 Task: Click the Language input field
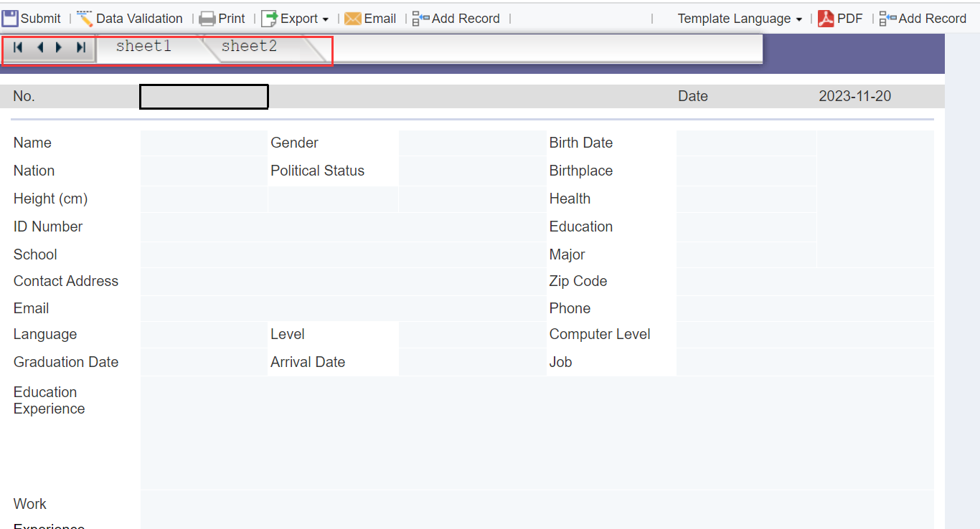pos(204,335)
